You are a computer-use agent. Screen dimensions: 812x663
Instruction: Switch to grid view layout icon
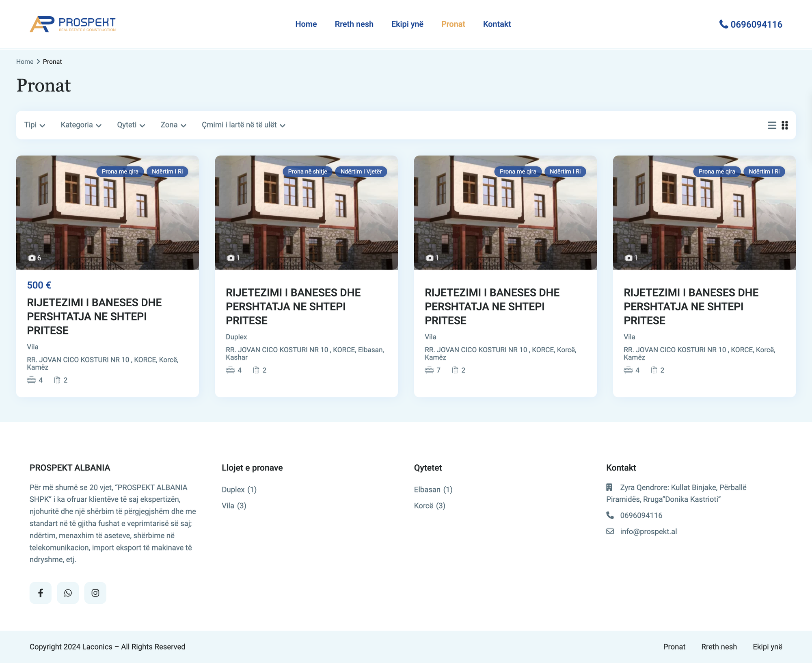pyautogui.click(x=785, y=125)
